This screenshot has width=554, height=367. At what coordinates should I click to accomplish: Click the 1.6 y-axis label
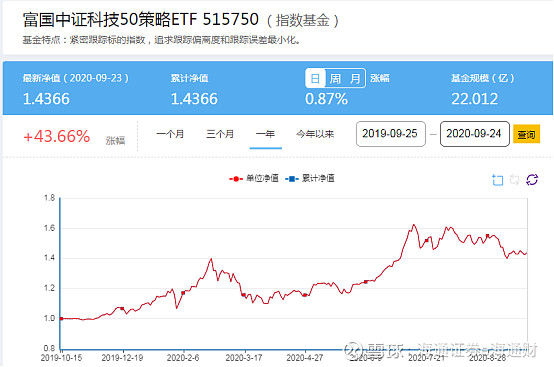point(49,228)
